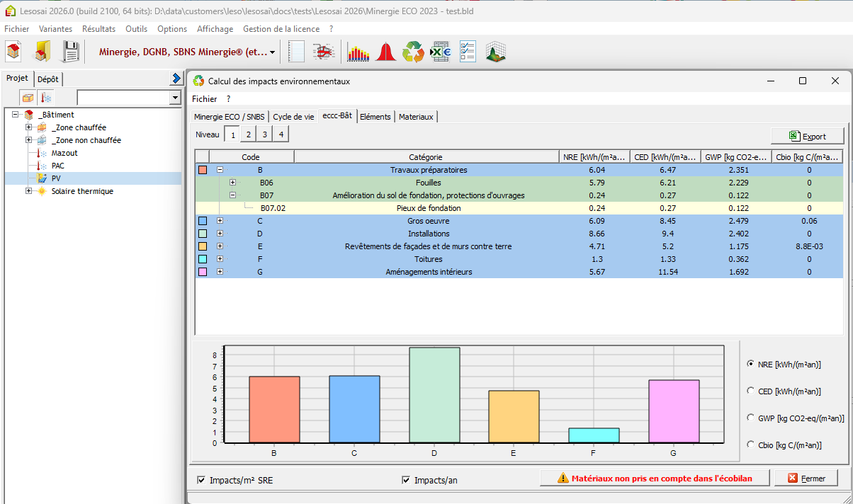Open the Minergie, DGNB, SBNS standard dropdown

(273, 52)
